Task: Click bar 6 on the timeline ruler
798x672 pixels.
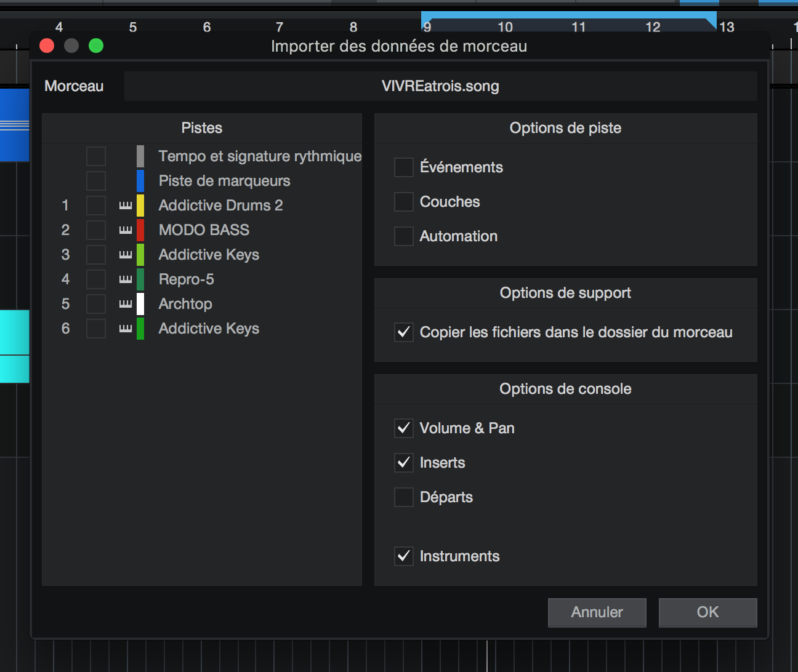Action: click(207, 27)
